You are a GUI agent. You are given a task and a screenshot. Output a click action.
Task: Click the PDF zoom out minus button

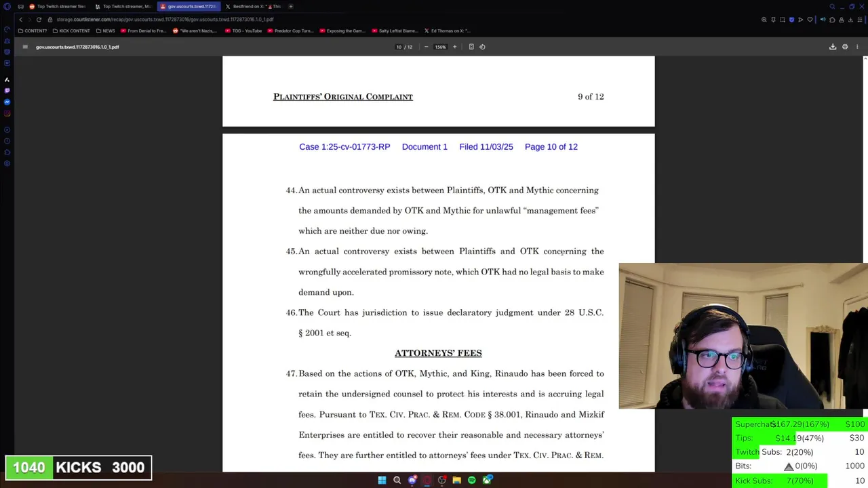click(426, 47)
